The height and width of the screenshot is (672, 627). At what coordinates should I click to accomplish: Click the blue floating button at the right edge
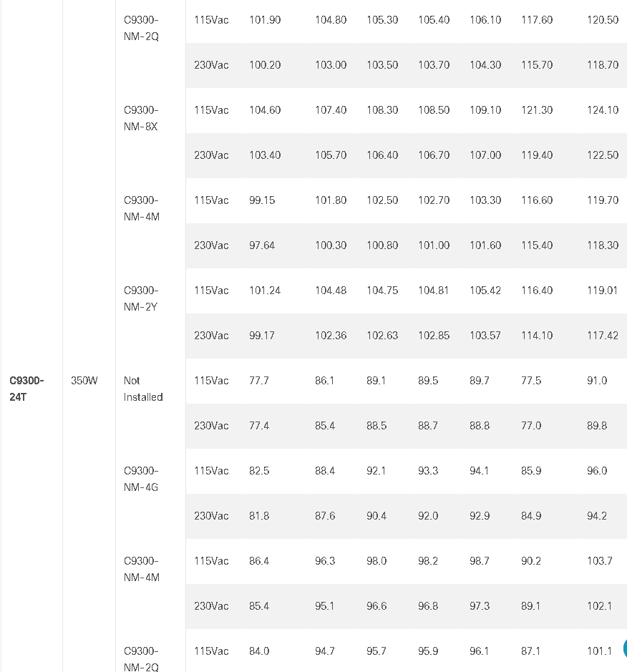625,648
